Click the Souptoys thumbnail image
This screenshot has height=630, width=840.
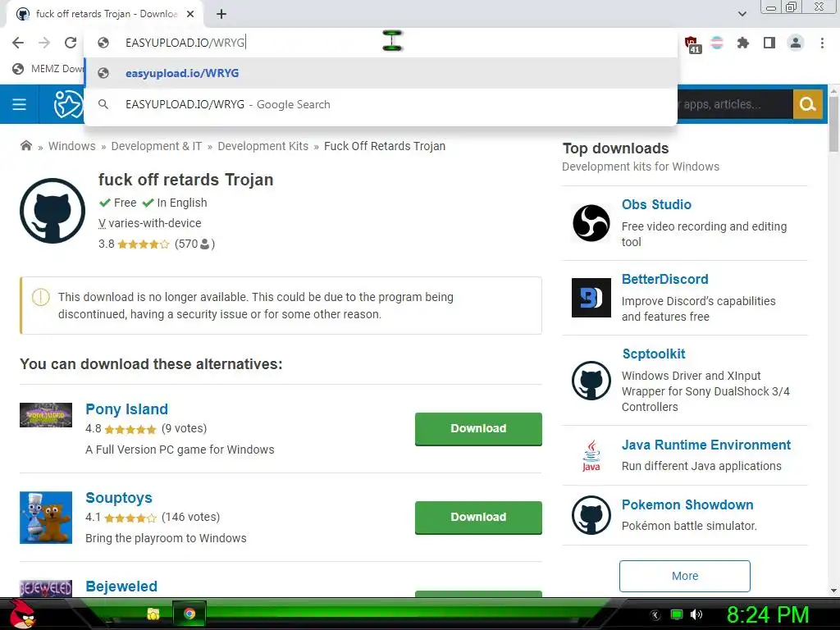pos(46,518)
